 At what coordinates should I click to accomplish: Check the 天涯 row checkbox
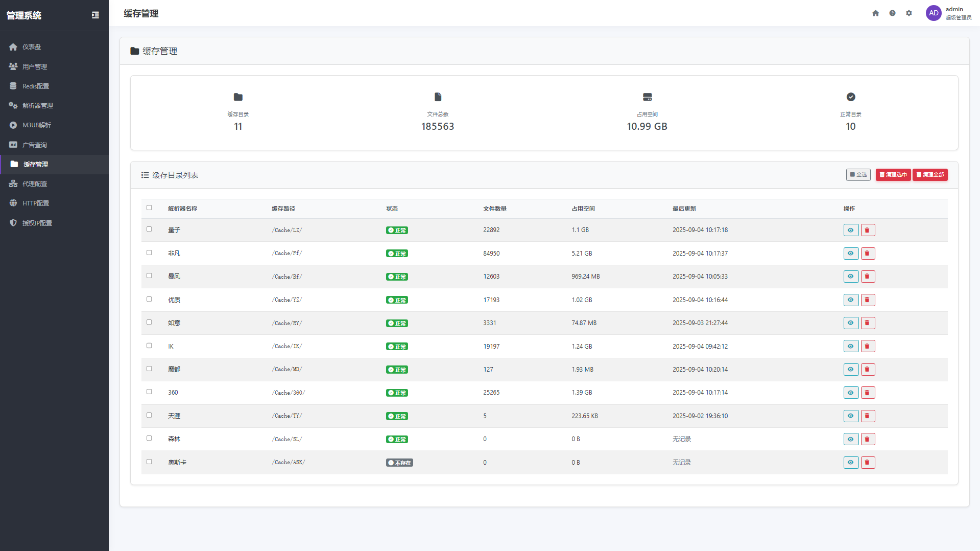click(149, 415)
